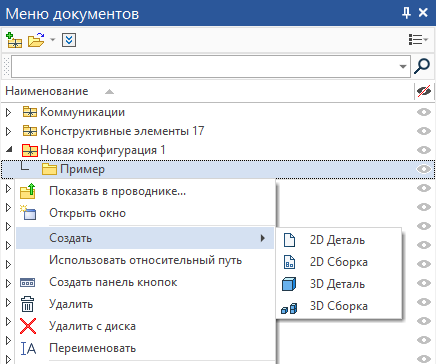Screen dimensions: 436x364
Task: Click the show in explorer folder icon
Action: (x=28, y=191)
